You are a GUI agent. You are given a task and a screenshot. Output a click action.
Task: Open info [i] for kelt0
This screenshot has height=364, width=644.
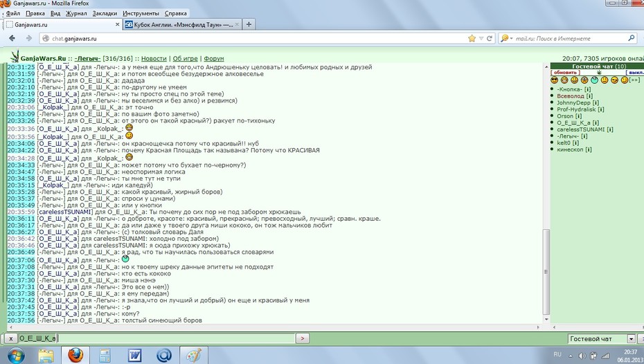(575, 143)
